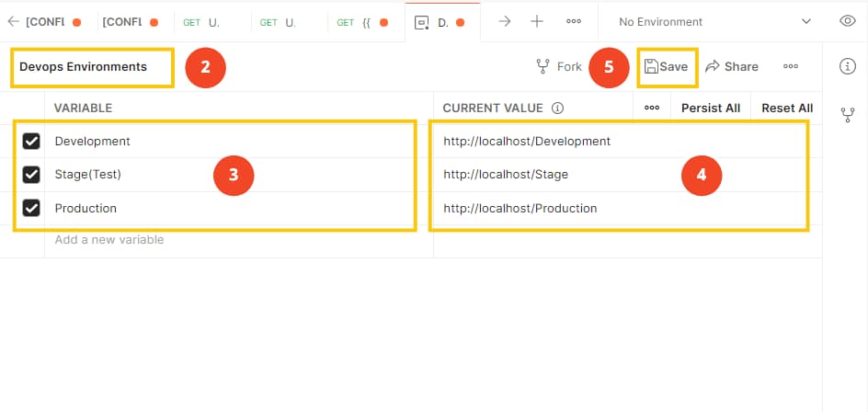Viewport: 868px width, 412px height.
Task: Click Reset All
Action: tap(787, 108)
